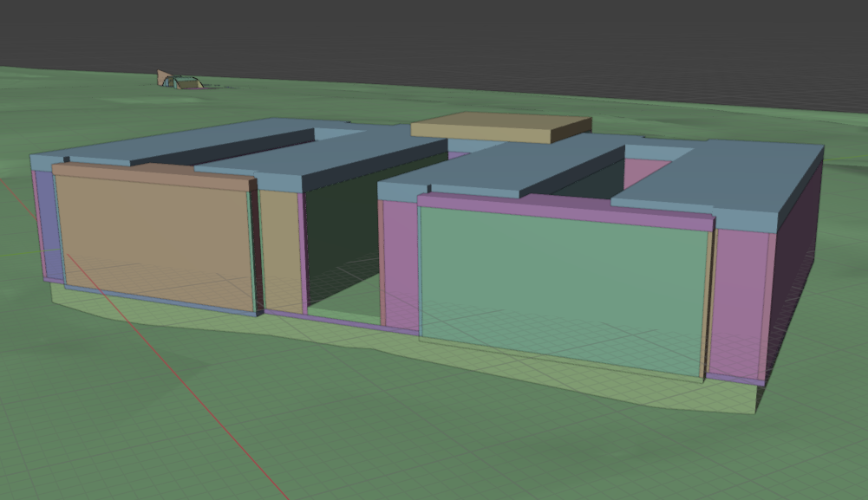Select the orange beam atop the left tan panel
The width and height of the screenshot is (868, 500).
click(x=154, y=176)
